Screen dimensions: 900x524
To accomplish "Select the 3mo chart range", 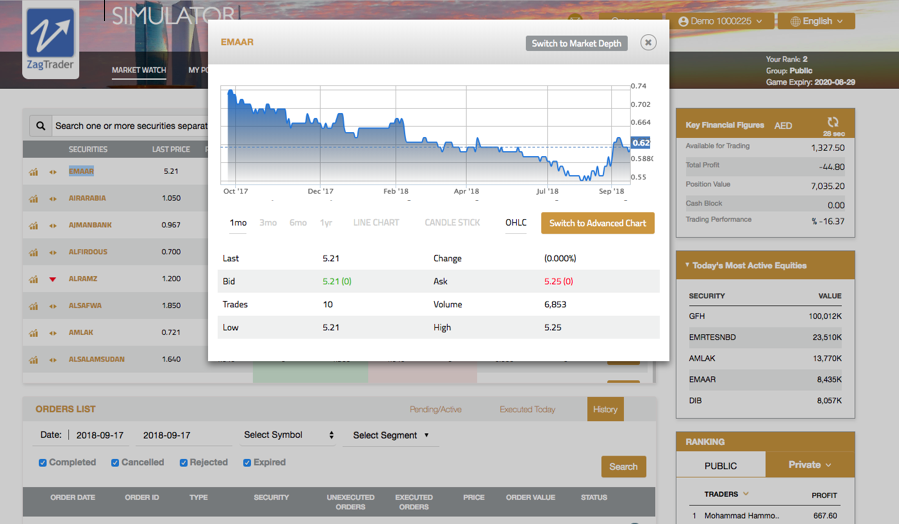I will pyautogui.click(x=268, y=223).
